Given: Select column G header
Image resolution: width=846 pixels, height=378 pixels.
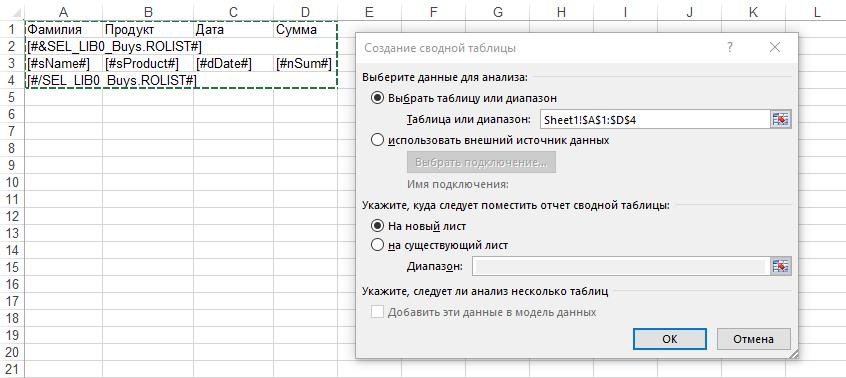Looking at the screenshot, I should (497, 11).
